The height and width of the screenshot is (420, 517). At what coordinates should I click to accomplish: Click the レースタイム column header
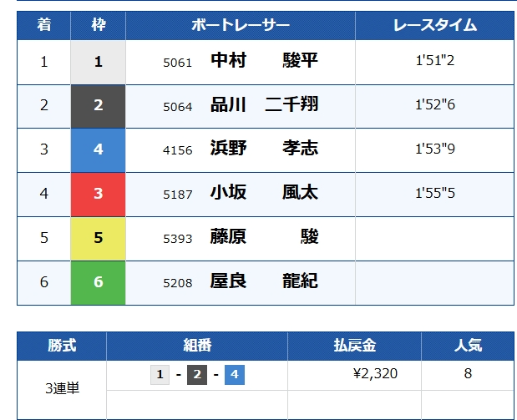pyautogui.click(x=434, y=25)
